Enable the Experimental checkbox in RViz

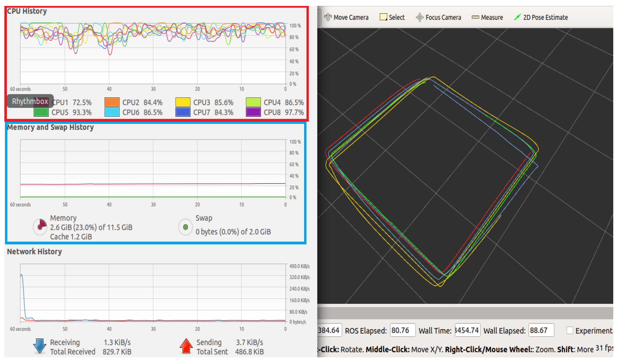570,330
